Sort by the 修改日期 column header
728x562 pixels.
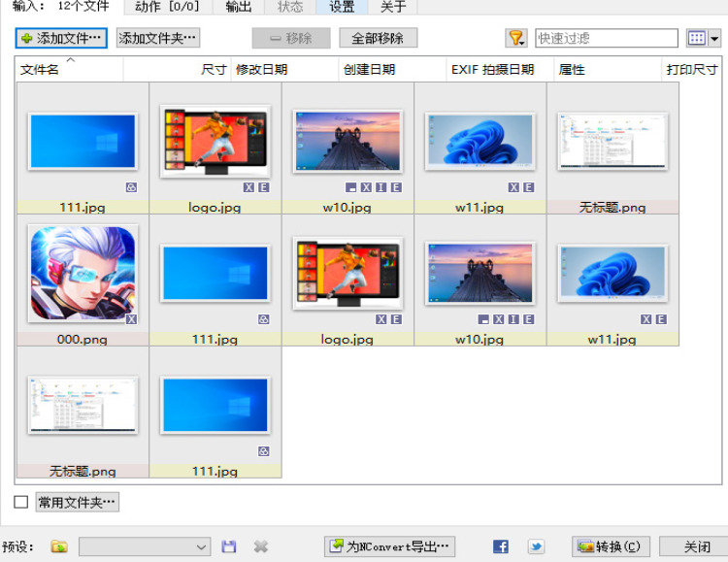point(285,70)
